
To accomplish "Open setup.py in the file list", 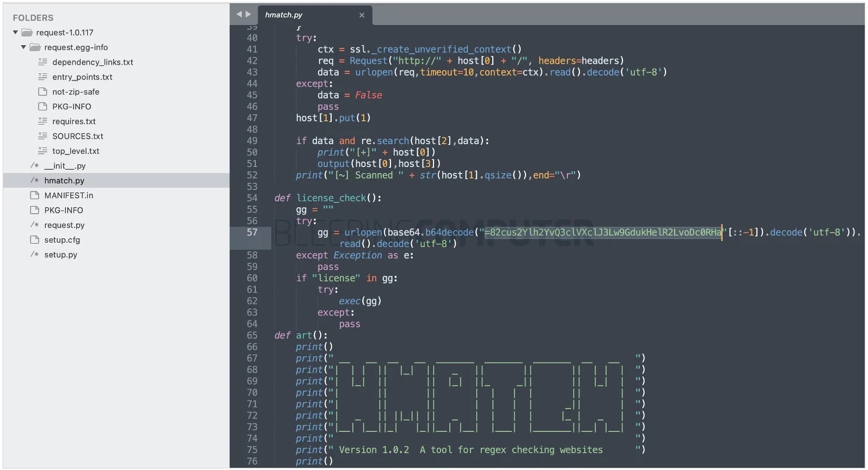I will 60,255.
